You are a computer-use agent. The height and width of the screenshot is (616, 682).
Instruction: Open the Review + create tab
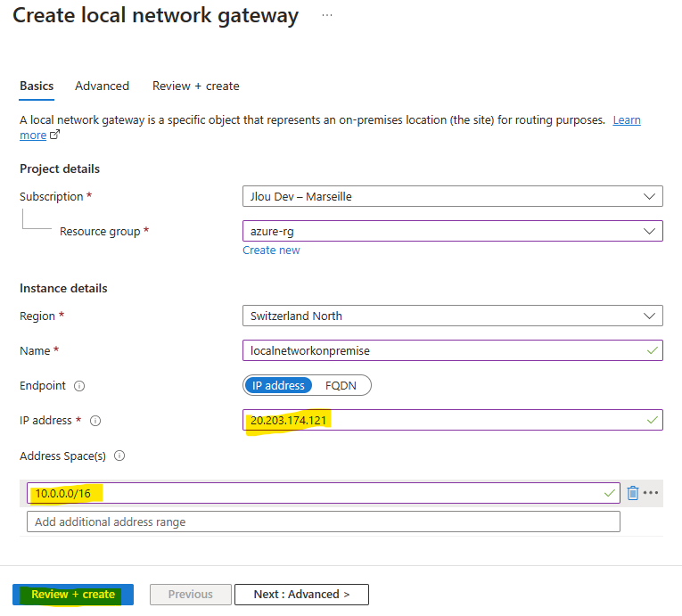point(196,86)
